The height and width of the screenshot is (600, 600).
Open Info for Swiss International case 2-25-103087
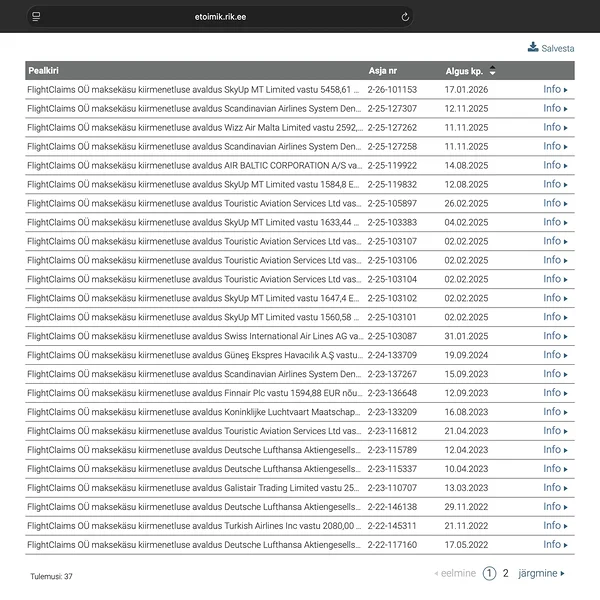552,336
